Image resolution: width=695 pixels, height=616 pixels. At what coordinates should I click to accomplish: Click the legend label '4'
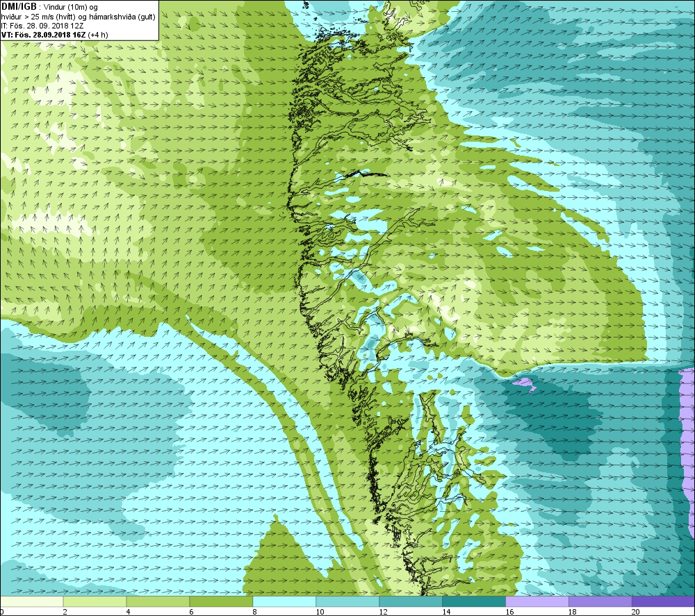[129, 612]
